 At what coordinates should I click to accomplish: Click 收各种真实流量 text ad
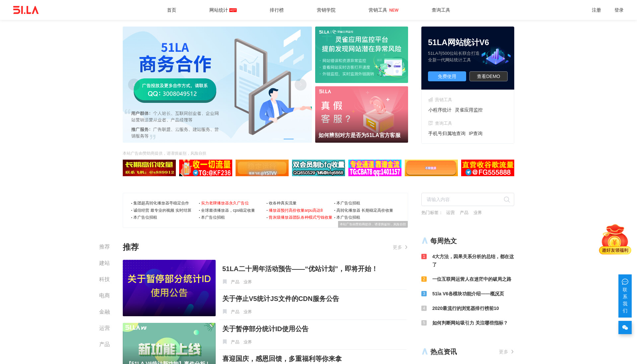point(283,203)
